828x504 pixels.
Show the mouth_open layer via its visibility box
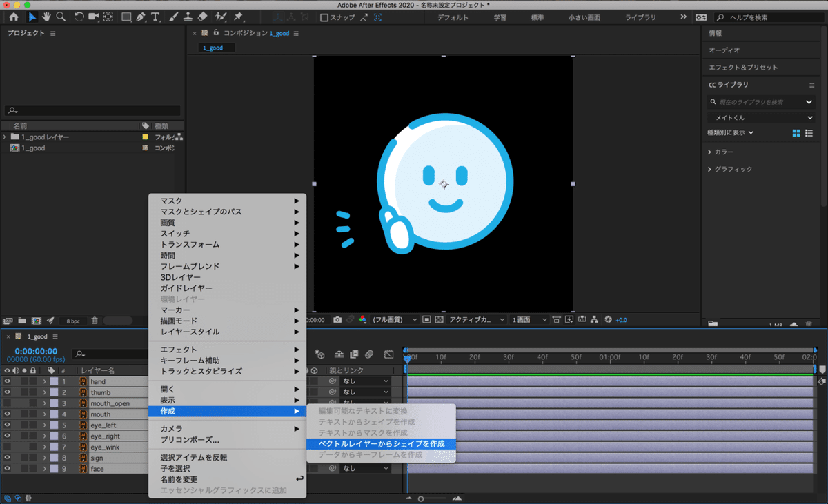(8, 403)
